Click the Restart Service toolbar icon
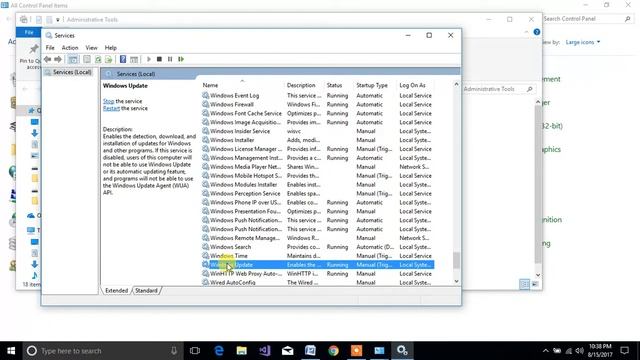Screen dimensions: 640x360 (181, 59)
